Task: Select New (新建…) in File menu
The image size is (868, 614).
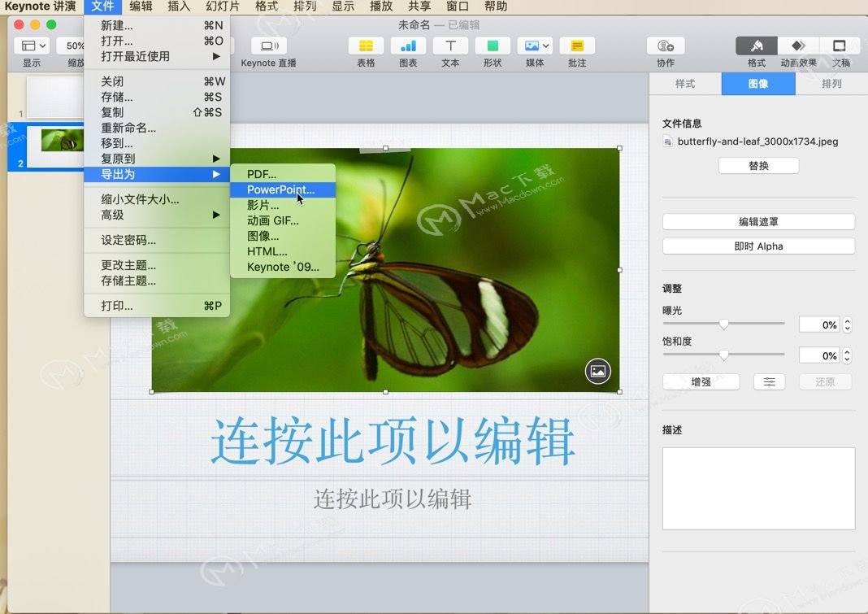Action: click(x=157, y=25)
